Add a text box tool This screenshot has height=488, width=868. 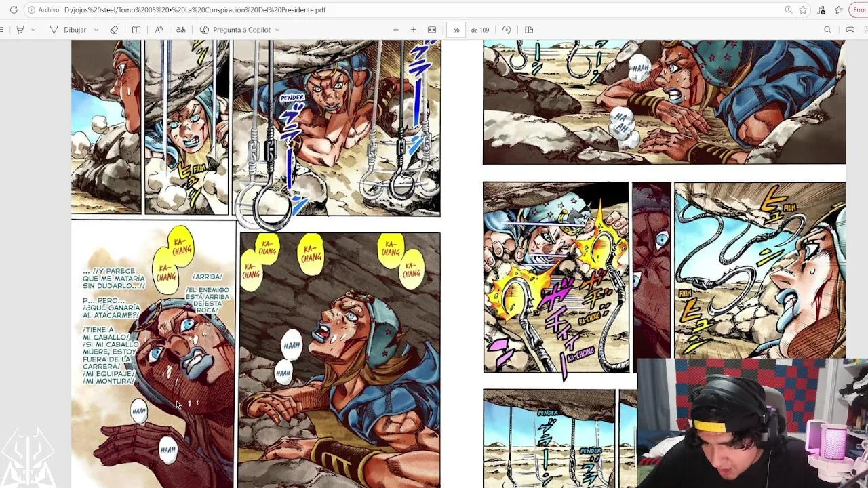[136, 30]
